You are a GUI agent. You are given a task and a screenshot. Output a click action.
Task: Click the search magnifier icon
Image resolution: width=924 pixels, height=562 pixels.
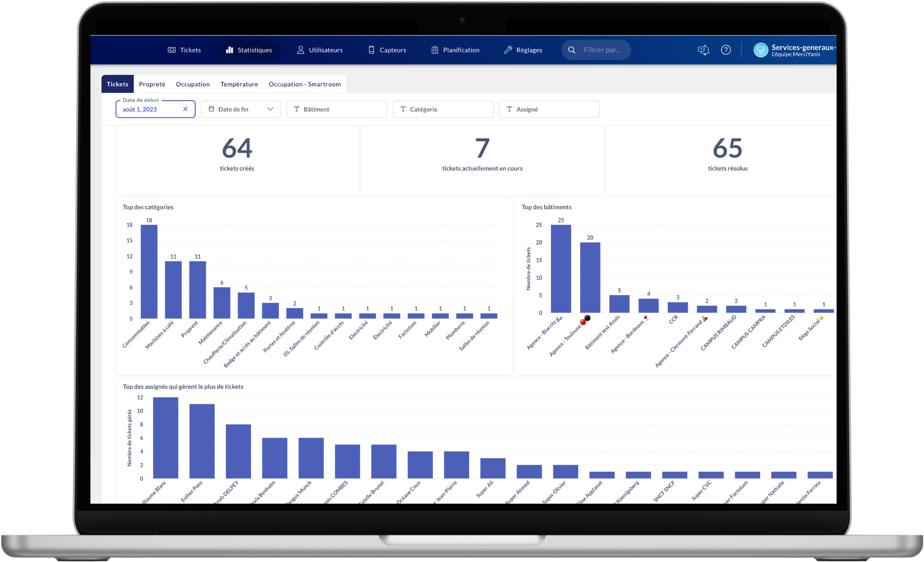click(572, 50)
